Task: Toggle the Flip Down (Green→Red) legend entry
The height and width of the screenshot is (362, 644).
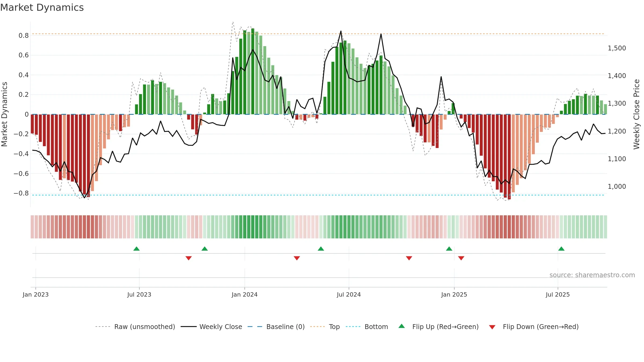Action: (x=534, y=327)
